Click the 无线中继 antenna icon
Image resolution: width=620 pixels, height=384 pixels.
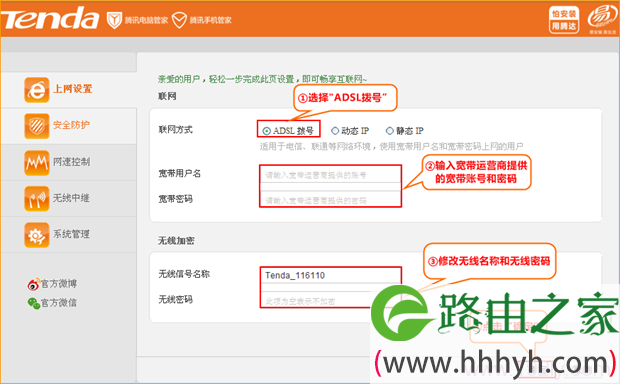pos(37,199)
